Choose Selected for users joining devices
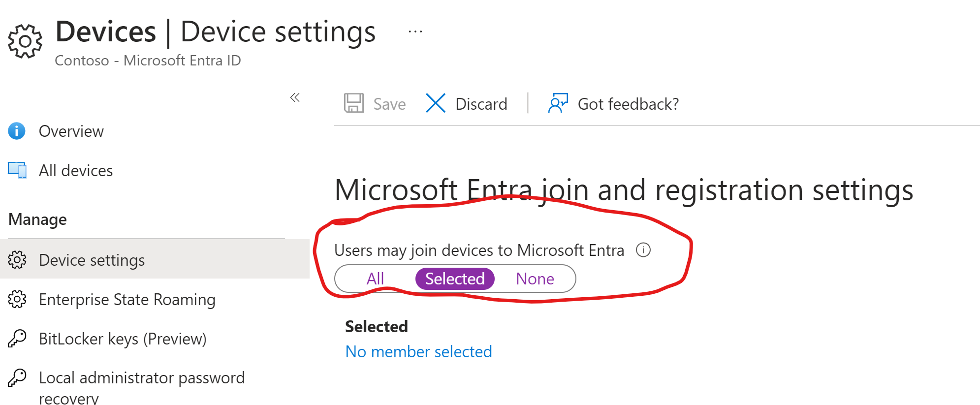 point(454,279)
